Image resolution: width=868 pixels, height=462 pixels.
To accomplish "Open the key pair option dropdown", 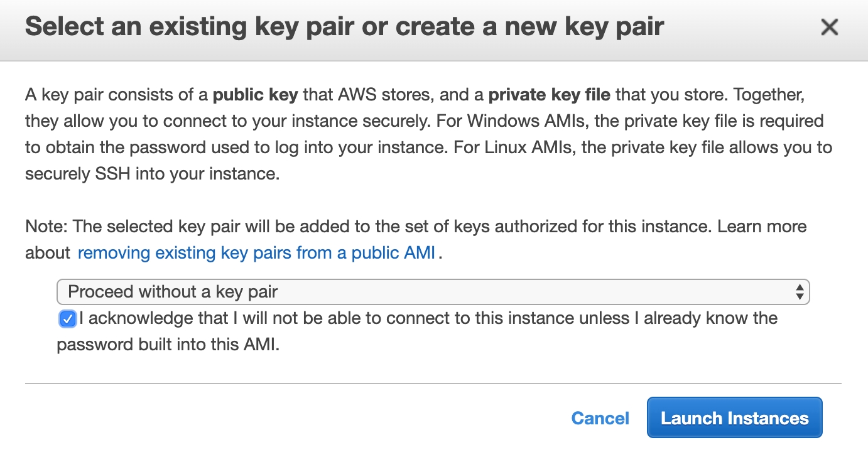I will pos(433,292).
